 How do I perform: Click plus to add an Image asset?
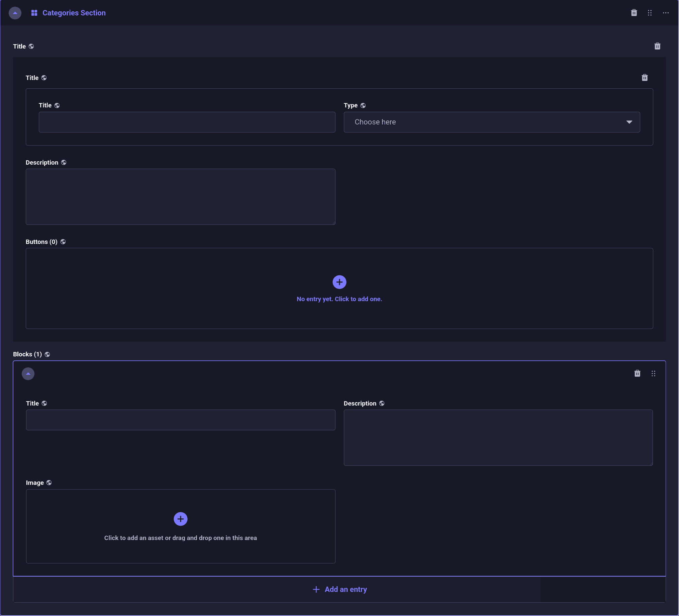pos(181,519)
